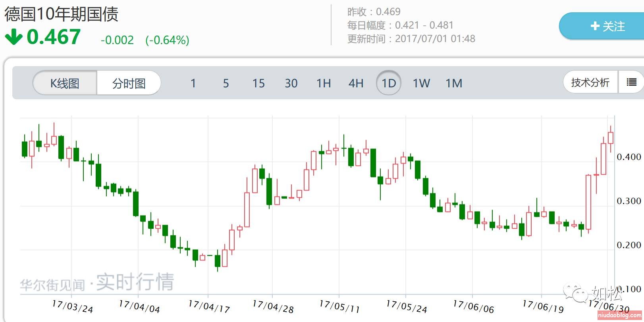Click the 17/05/11 date axis label

[340, 307]
